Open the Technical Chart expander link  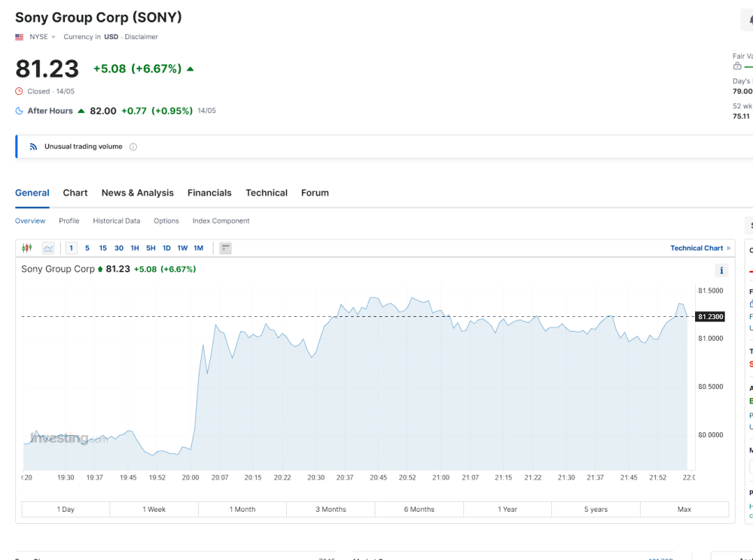pos(700,248)
